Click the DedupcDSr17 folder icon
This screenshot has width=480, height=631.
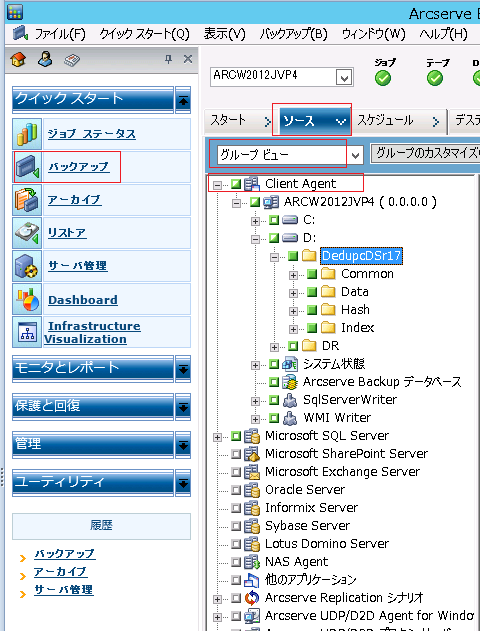coord(309,256)
